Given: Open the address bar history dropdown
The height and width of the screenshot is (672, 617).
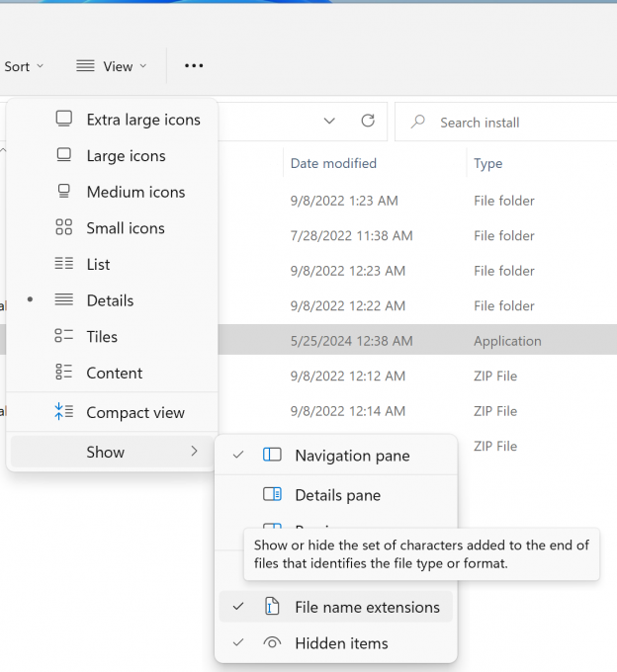Looking at the screenshot, I should coord(329,122).
